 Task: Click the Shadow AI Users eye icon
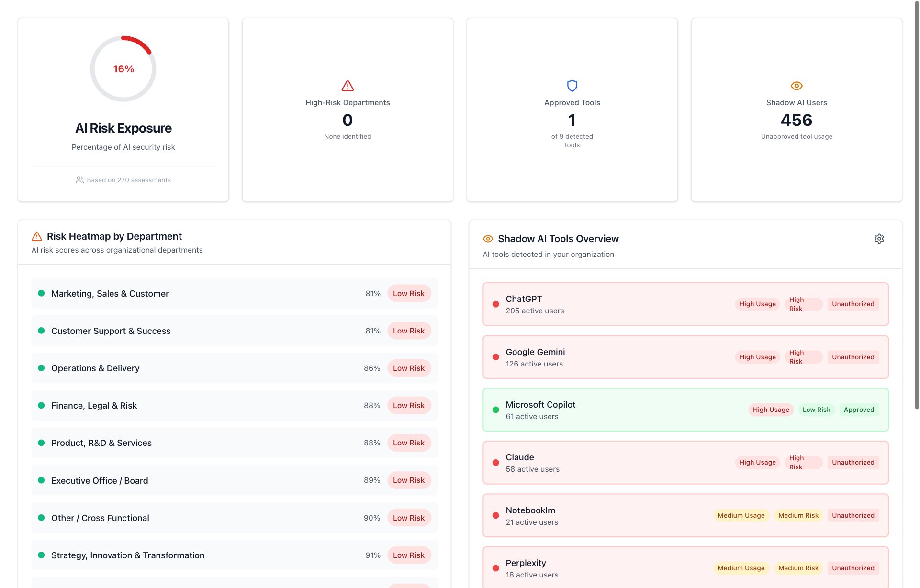797,86
